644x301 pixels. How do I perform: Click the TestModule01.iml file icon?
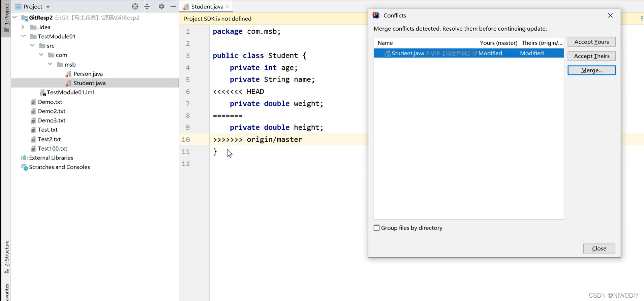[x=42, y=92]
